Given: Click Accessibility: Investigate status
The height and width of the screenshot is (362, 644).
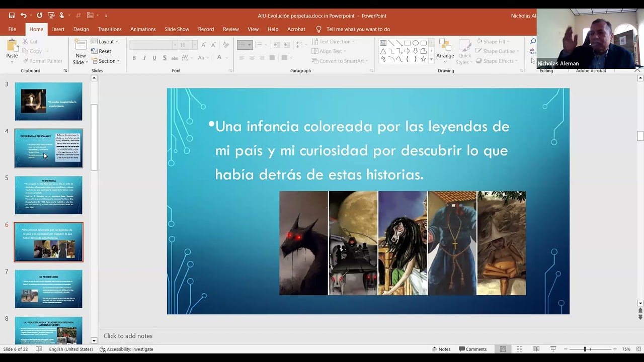Looking at the screenshot, I should coord(126,349).
